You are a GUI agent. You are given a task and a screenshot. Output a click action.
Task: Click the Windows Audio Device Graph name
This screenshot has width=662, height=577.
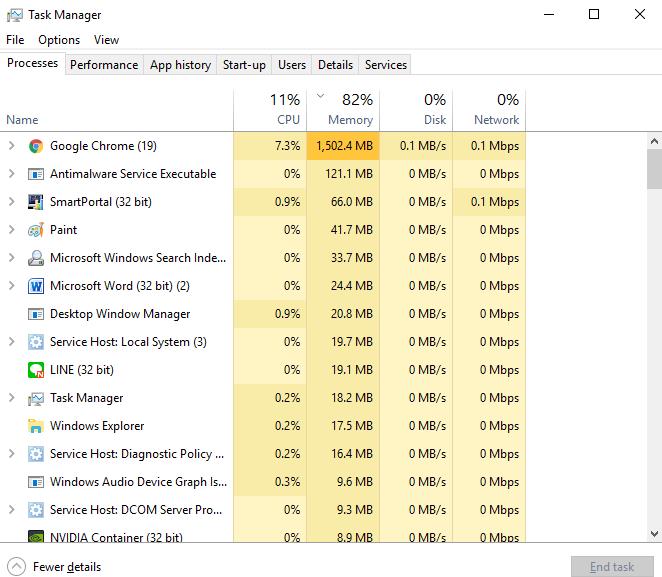(138, 482)
